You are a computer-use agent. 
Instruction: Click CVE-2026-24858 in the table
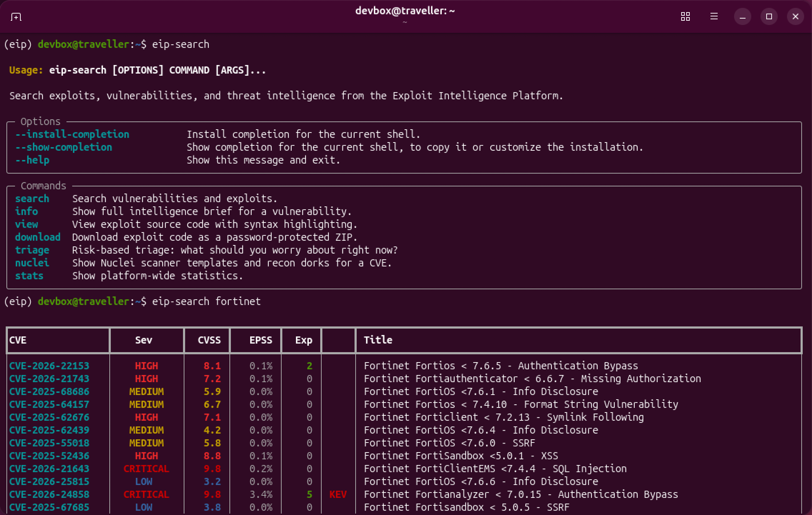pyautogui.click(x=49, y=494)
